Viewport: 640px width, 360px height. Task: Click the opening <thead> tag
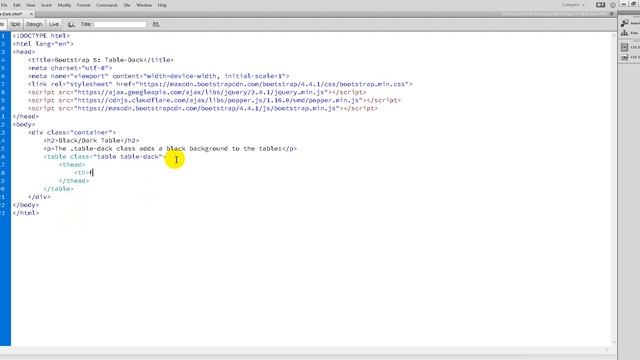(x=72, y=165)
